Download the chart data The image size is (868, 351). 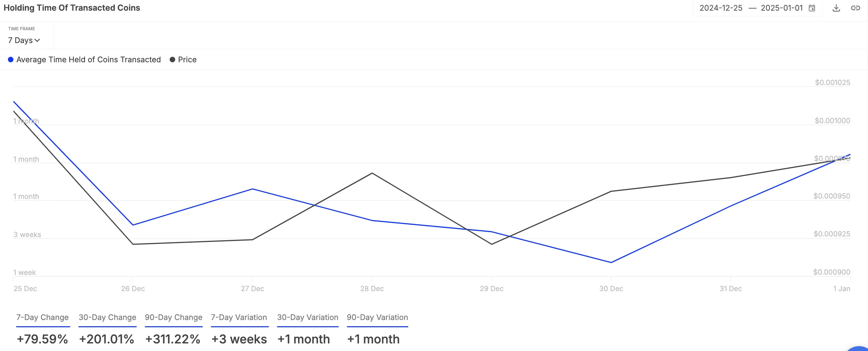tap(836, 8)
